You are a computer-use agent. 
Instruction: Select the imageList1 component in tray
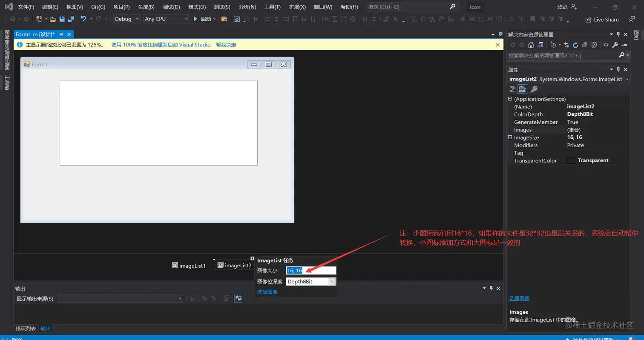point(189,266)
